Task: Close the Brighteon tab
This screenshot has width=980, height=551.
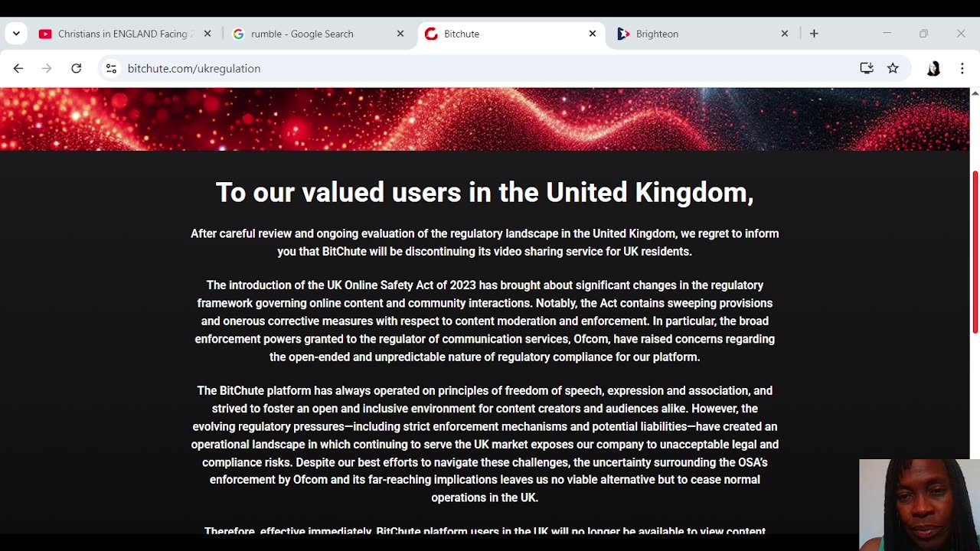Action: point(785,34)
